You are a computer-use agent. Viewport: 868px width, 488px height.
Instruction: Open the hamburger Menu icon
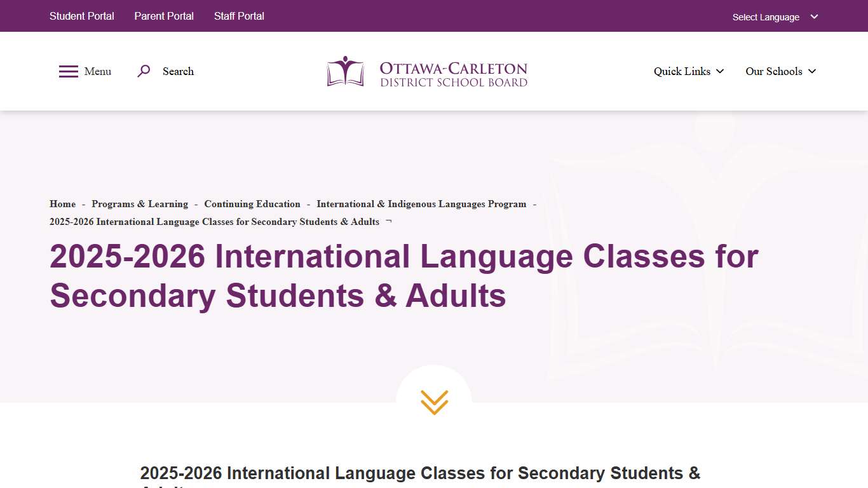[68, 71]
